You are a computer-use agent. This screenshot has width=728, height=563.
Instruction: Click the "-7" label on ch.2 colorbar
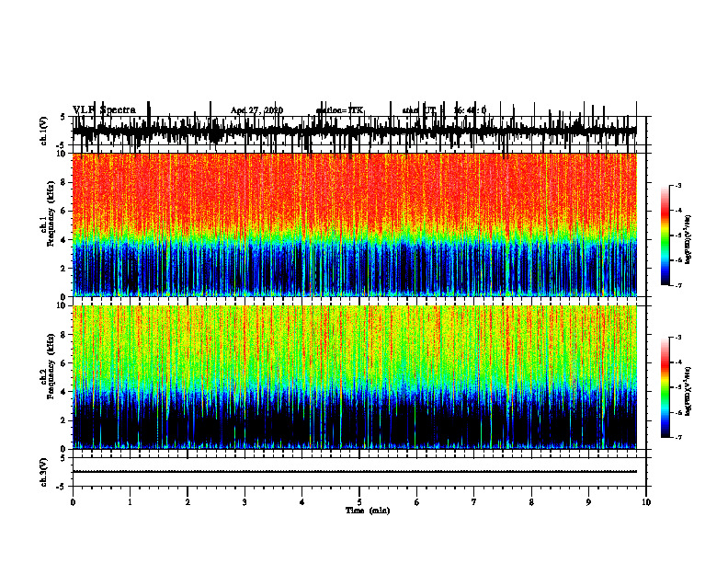pyautogui.click(x=678, y=438)
